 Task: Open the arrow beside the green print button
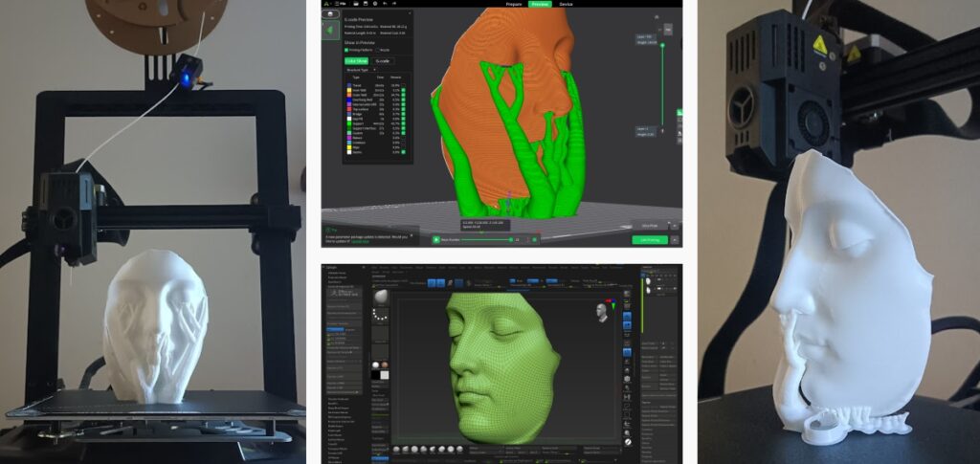coord(675,239)
